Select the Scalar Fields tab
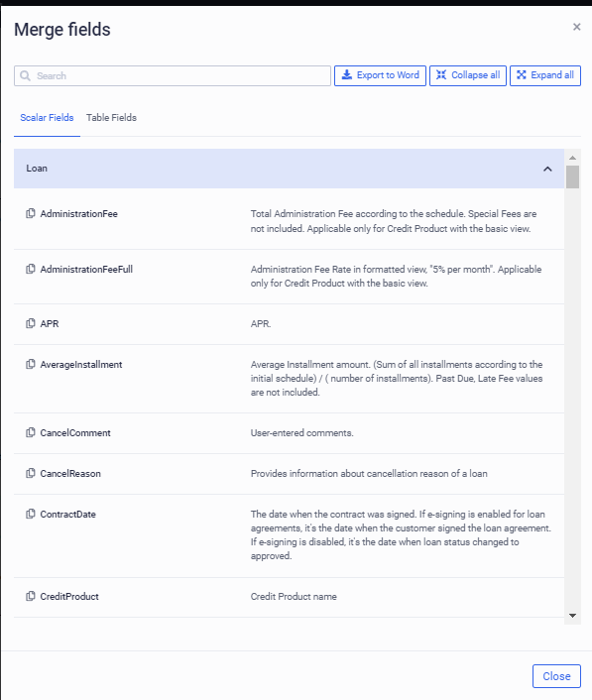 (x=47, y=118)
